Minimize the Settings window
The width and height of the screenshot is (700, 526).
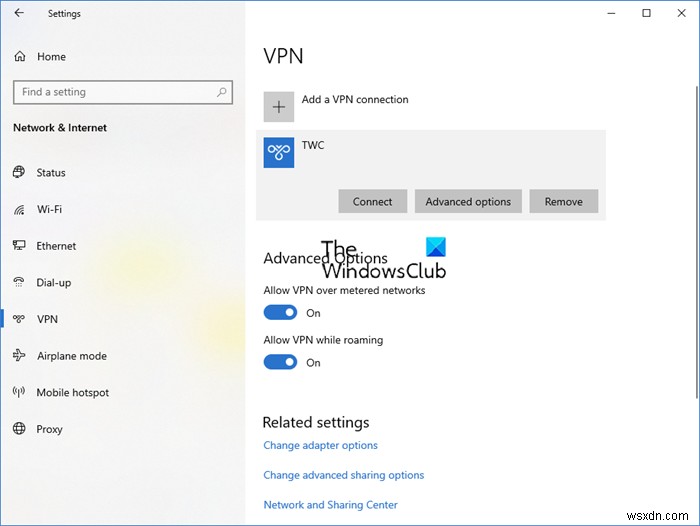(x=611, y=13)
